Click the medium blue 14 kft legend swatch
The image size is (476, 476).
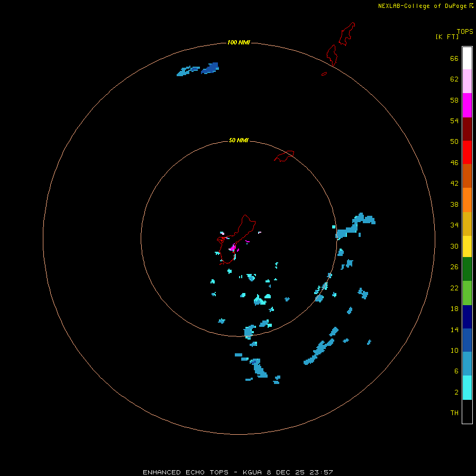(x=467, y=340)
